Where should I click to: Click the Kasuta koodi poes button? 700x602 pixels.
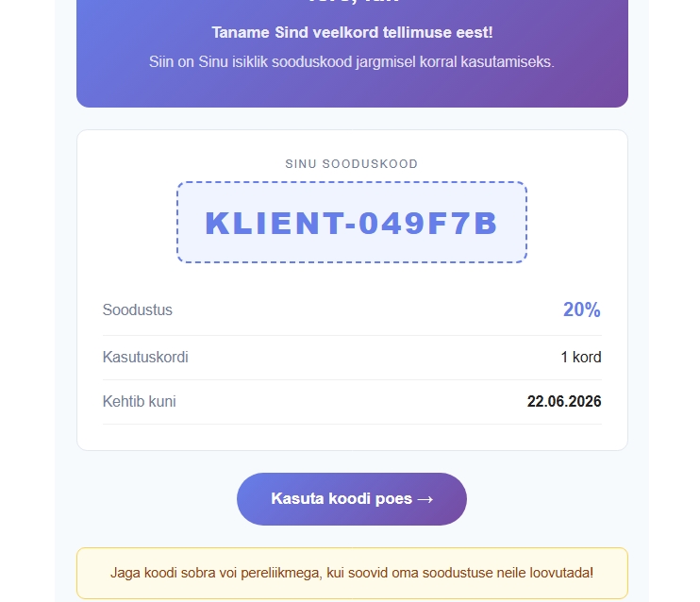pyautogui.click(x=351, y=499)
